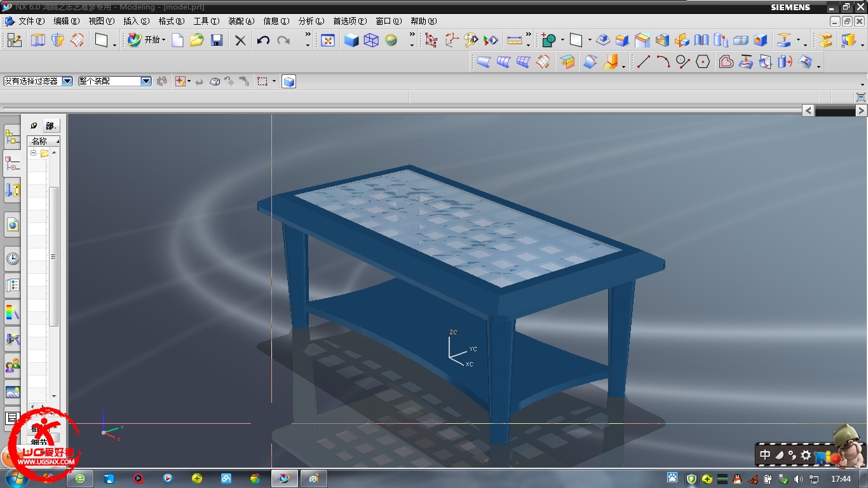Viewport: 868px width, 488px height.
Task: Open the History clock sidebar tab
Action: point(12,259)
